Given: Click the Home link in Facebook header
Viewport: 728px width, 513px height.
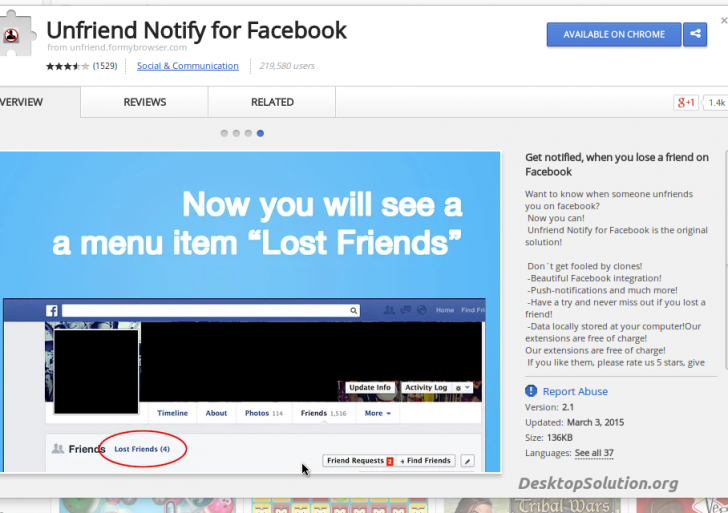Looking at the screenshot, I should point(445,310).
